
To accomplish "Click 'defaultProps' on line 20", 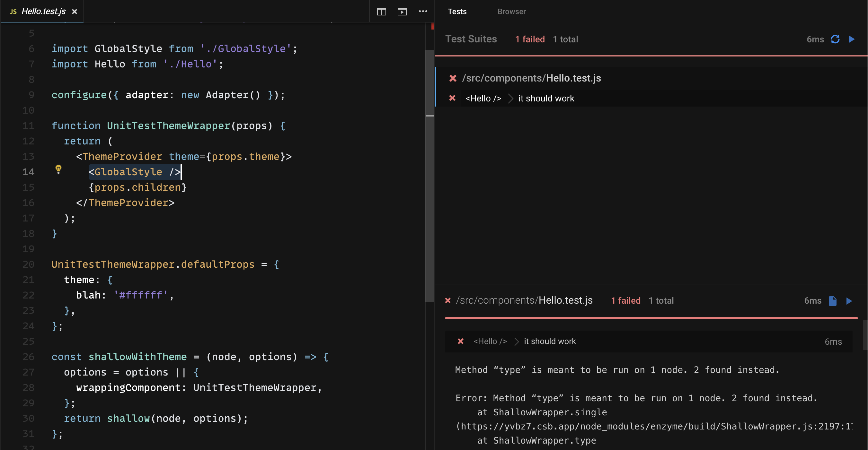I will [x=218, y=264].
